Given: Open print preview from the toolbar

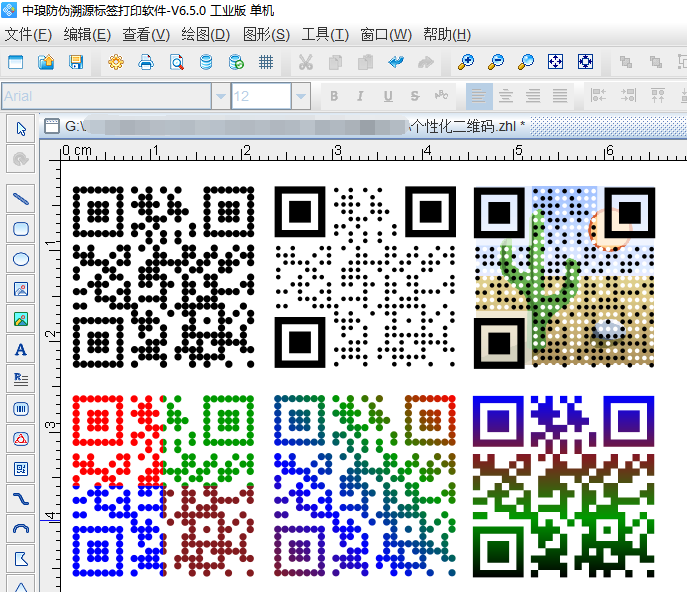Looking at the screenshot, I should [x=176, y=63].
